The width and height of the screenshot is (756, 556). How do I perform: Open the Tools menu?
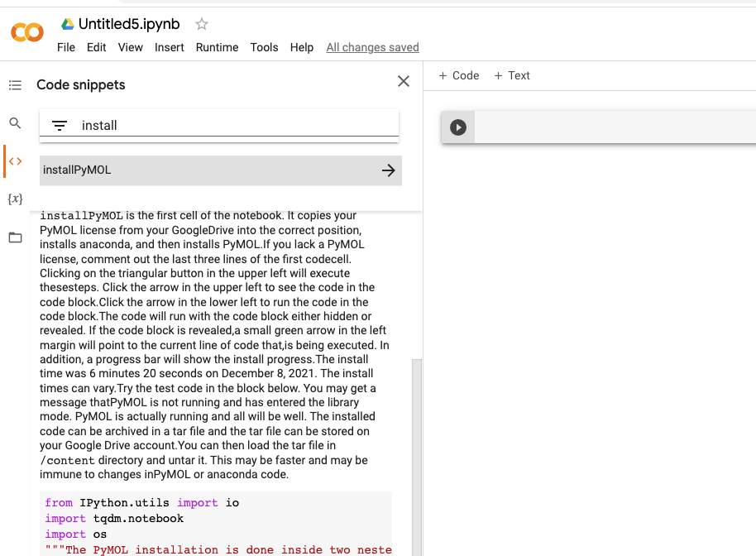pyautogui.click(x=264, y=47)
